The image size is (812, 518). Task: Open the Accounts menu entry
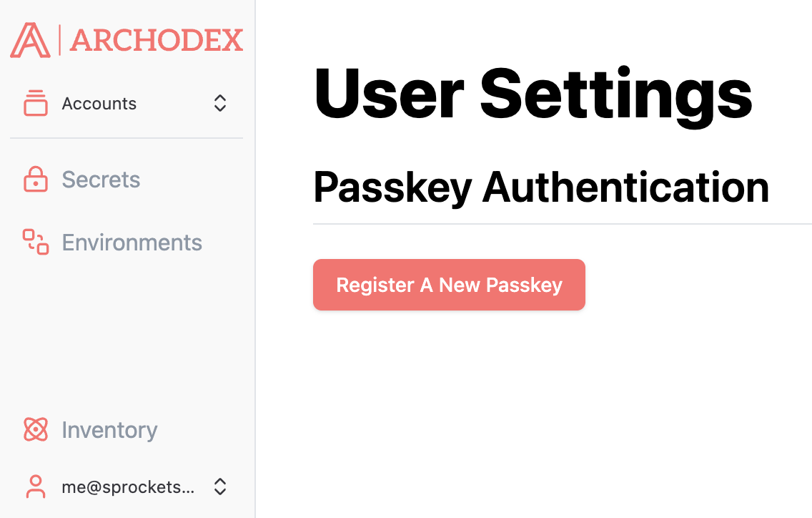[x=99, y=103]
